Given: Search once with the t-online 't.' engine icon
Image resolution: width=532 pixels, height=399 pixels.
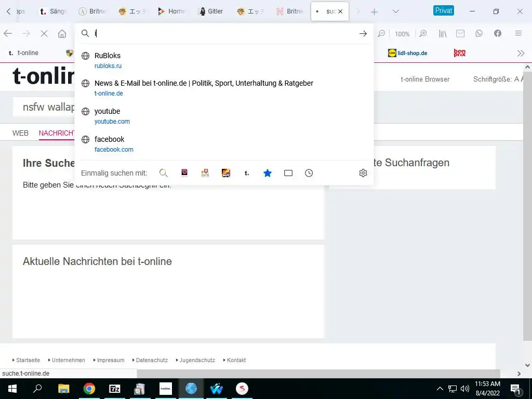Looking at the screenshot, I should (247, 173).
